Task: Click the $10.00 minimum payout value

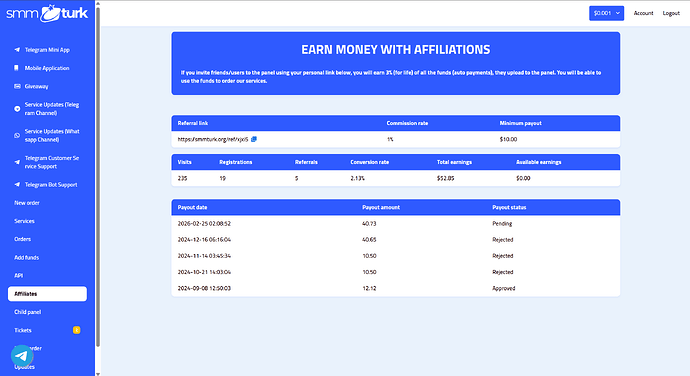Action: click(508, 139)
